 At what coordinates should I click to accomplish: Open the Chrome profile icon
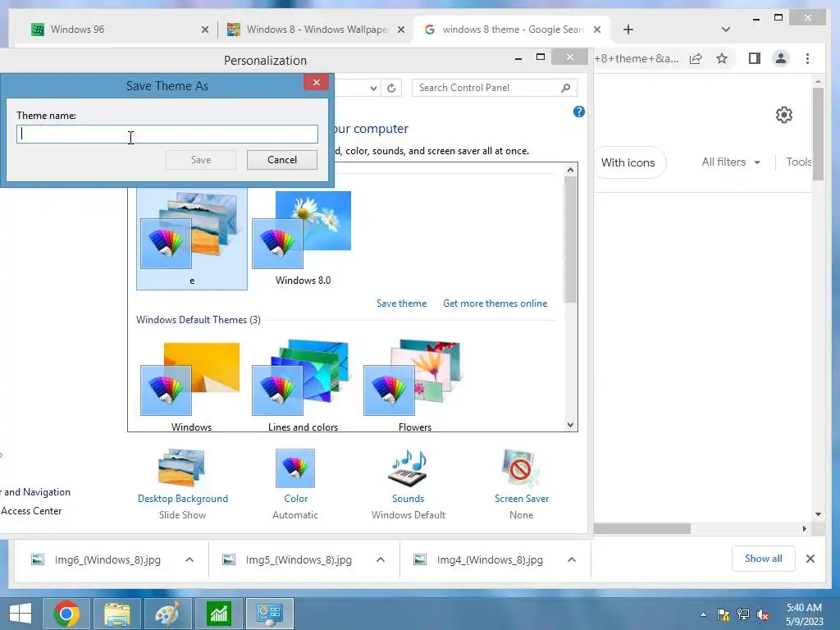pyautogui.click(x=781, y=58)
